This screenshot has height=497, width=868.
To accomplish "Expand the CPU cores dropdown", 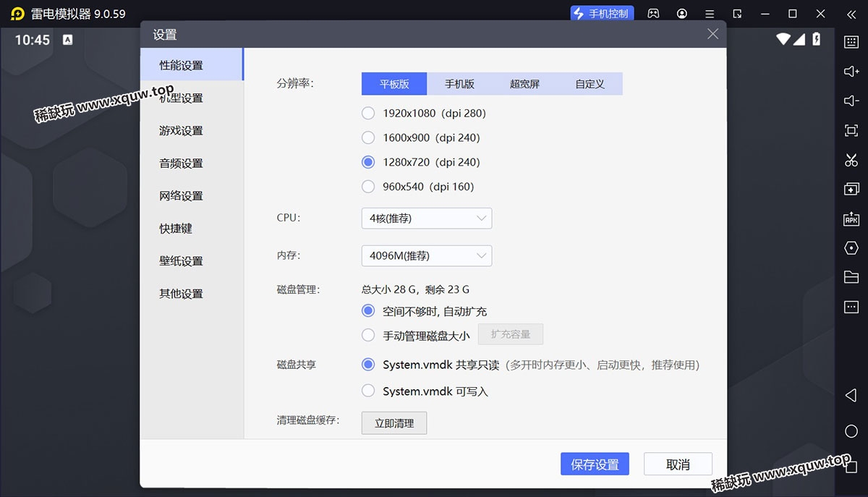I will [426, 218].
